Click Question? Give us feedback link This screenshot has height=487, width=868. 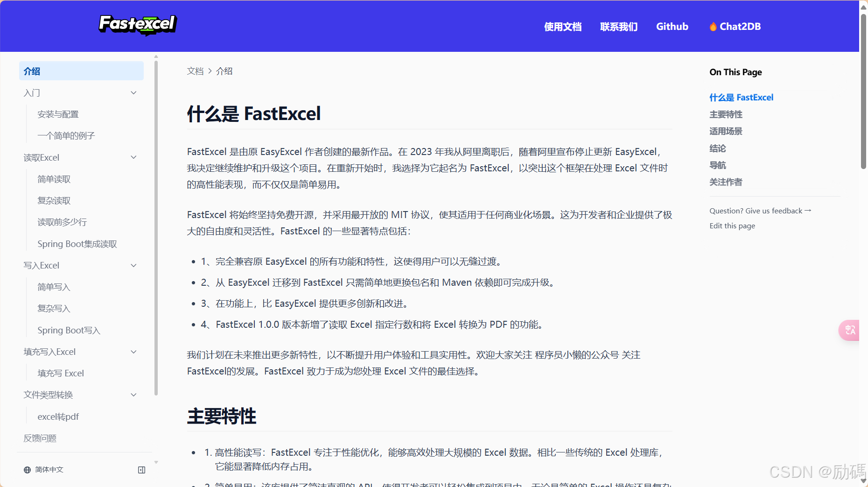(x=760, y=211)
